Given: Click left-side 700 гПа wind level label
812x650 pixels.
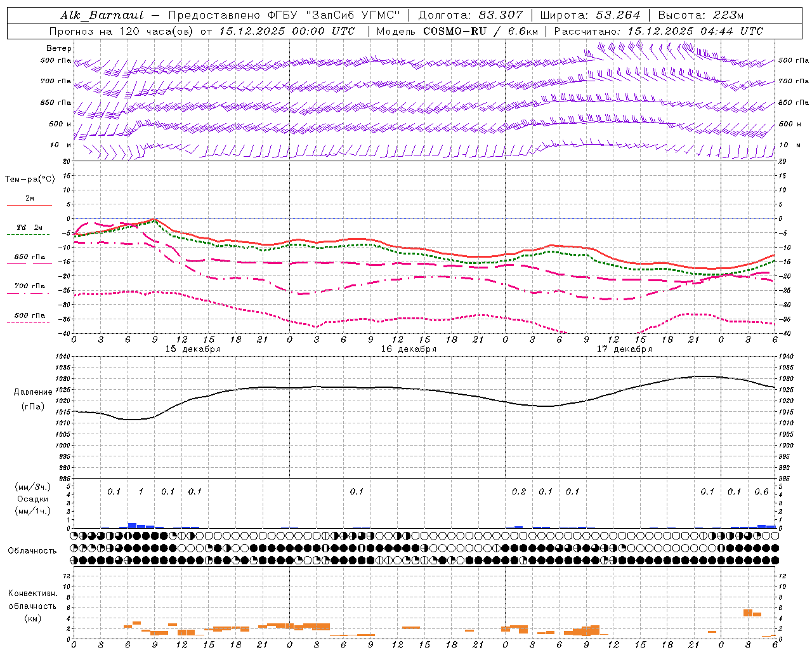Looking at the screenshot, I should point(56,81).
